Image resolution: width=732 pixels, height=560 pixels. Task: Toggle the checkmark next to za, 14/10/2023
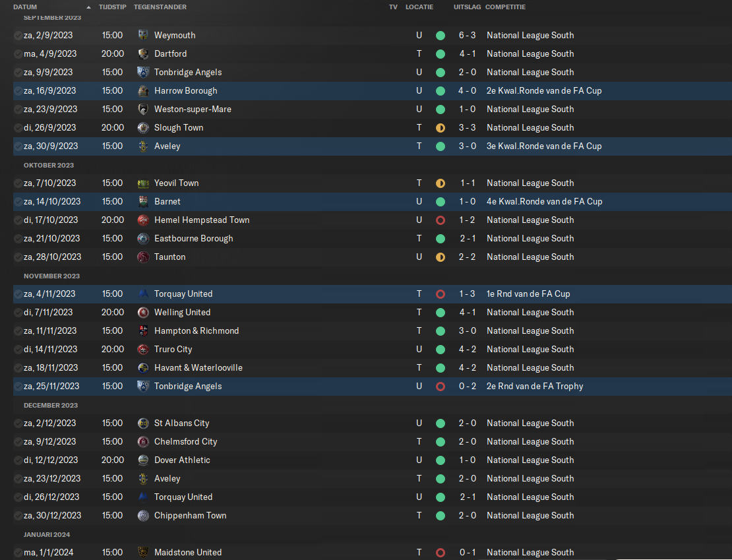tap(18, 202)
